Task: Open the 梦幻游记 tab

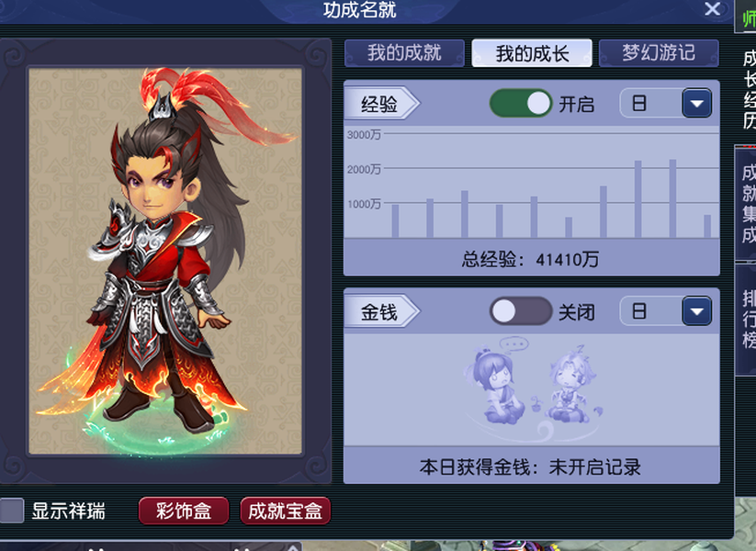Action: coord(659,52)
